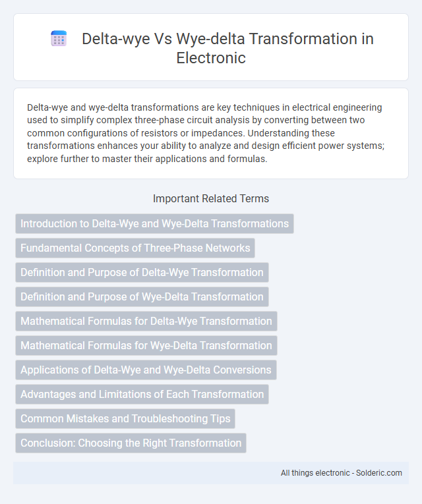Click the calendar grid icon beside the title
Screen dimensions: 422x504
click(x=59, y=39)
